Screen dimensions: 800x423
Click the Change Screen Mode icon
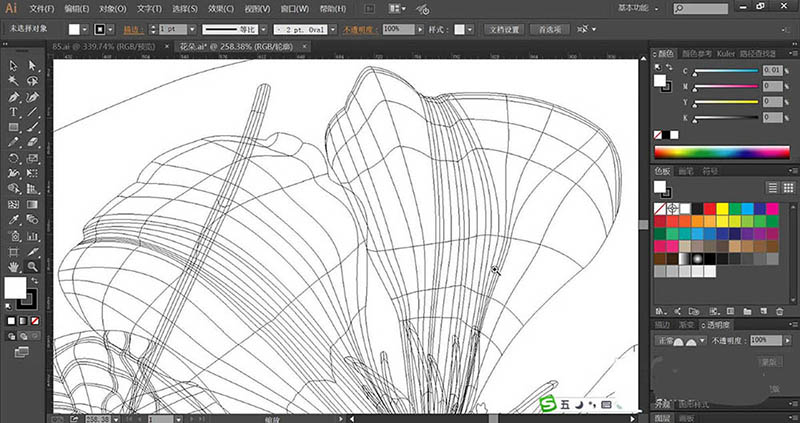coord(21,352)
